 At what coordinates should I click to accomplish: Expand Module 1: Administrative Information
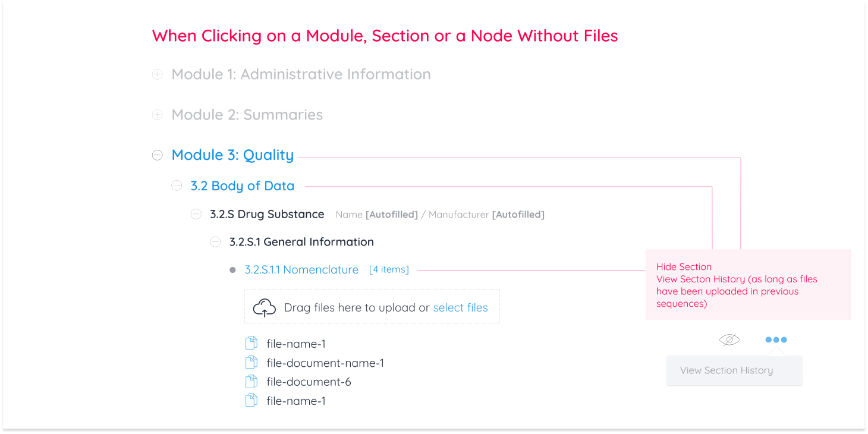157,74
